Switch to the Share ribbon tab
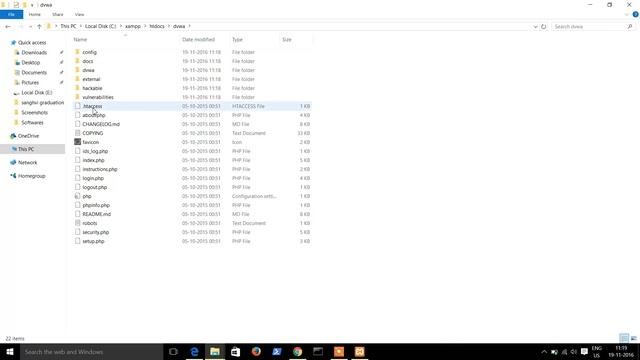The height and width of the screenshot is (360, 640). [58, 15]
